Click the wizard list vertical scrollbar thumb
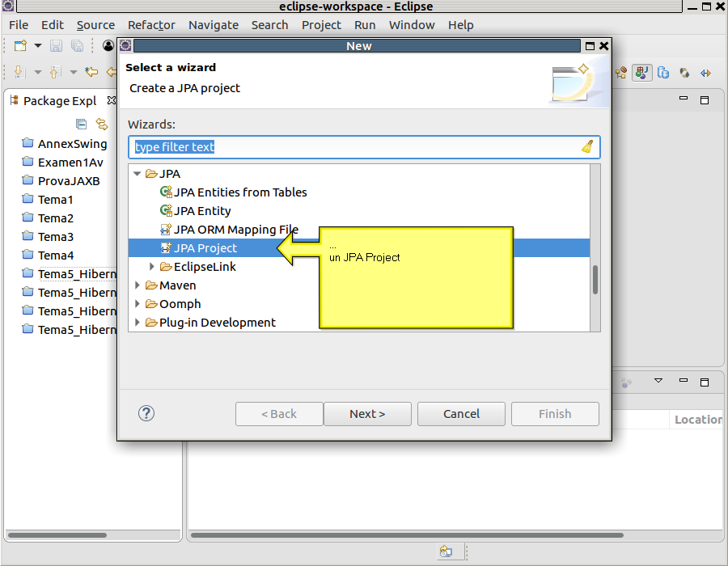 coord(595,279)
